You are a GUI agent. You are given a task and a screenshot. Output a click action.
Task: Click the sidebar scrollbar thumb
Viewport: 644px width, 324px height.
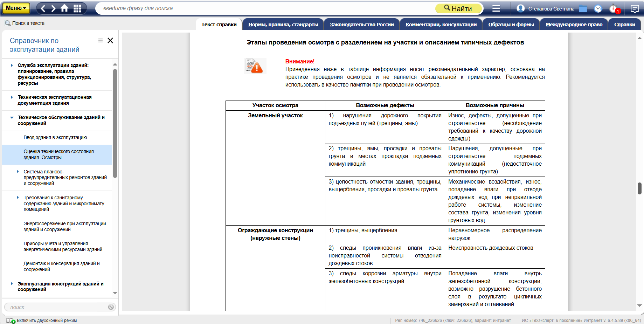[115, 123]
